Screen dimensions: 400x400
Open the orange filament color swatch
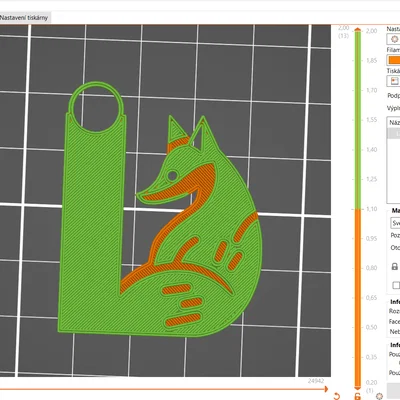[x=394, y=60]
